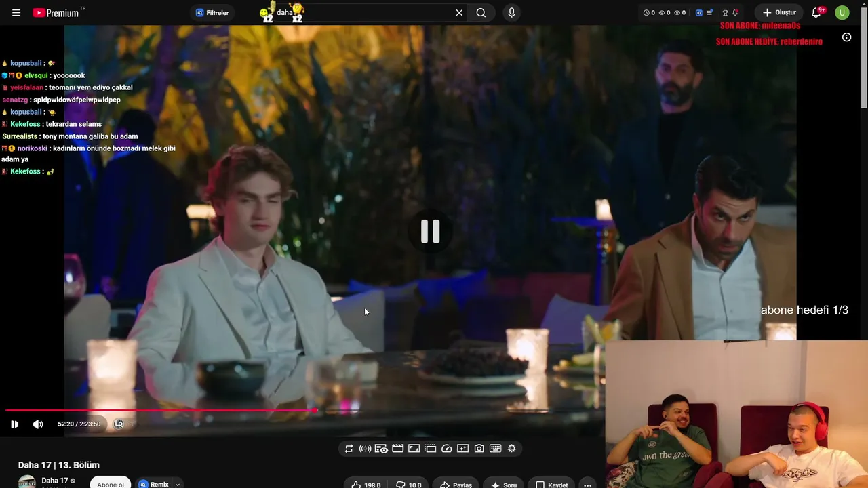868x488 pixels.
Task: Seek using the red video progress bar
Action: point(305,410)
